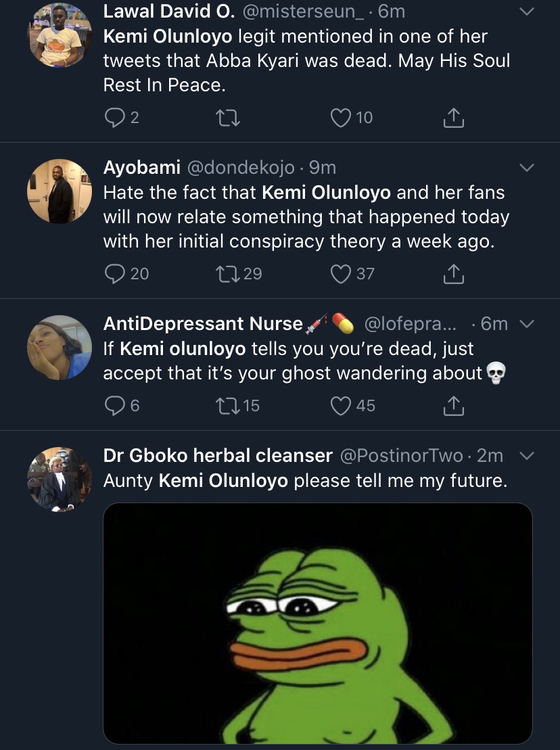Like Ayobami's tweet with 37 likes

[x=340, y=273]
